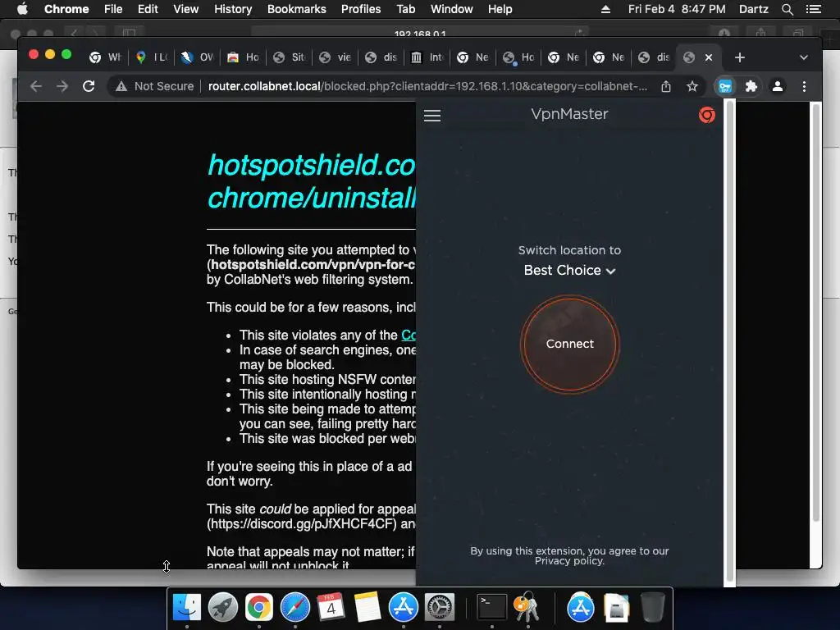Open Finder from the dock
The height and width of the screenshot is (630, 840).
coord(187,608)
